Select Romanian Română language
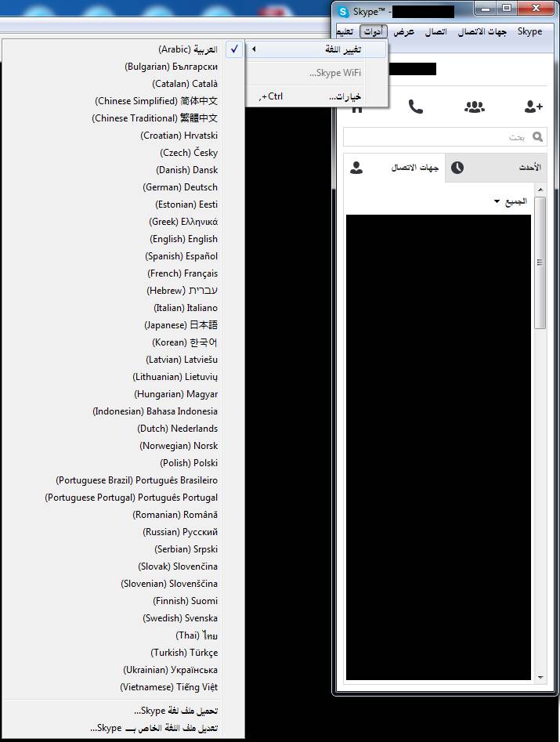 [x=123, y=515]
